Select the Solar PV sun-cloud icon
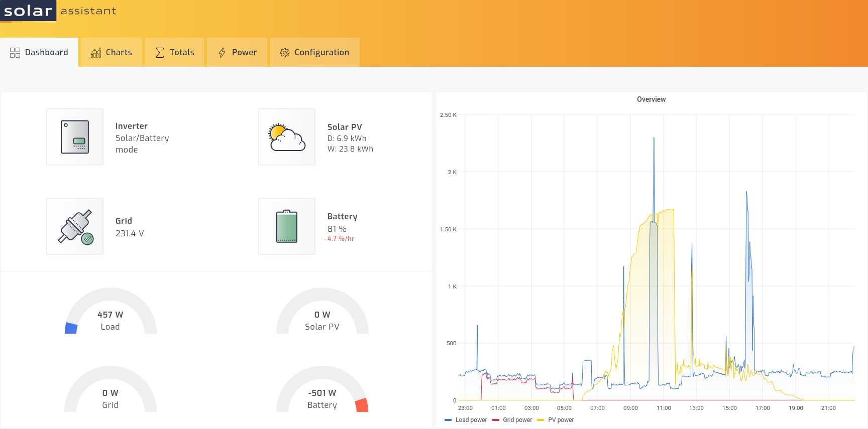The image size is (868, 429). 287,137
